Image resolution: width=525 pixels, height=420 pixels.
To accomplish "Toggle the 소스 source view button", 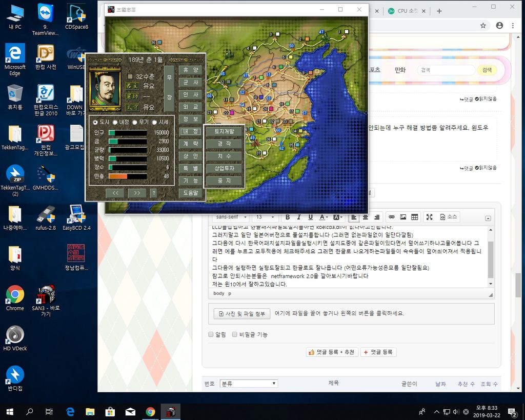I will tap(449, 217).
